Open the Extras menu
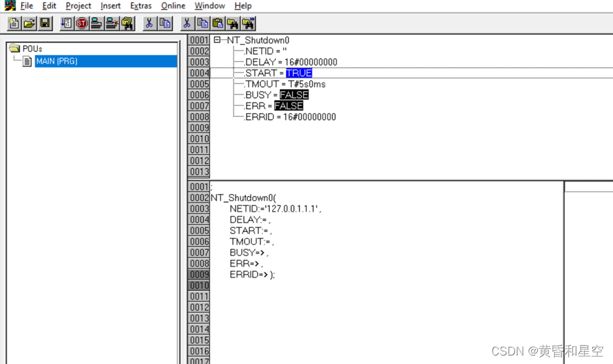613x364 pixels. [x=141, y=6]
